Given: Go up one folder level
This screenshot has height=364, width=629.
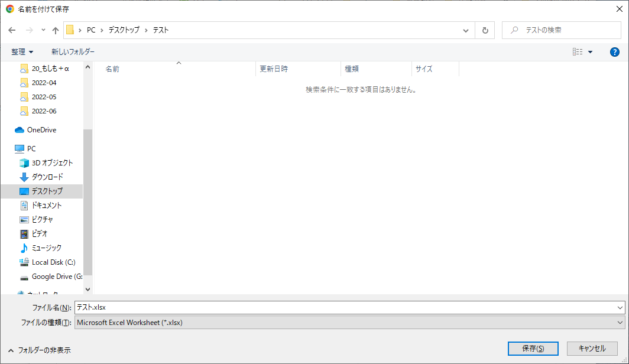Looking at the screenshot, I should click(x=56, y=30).
